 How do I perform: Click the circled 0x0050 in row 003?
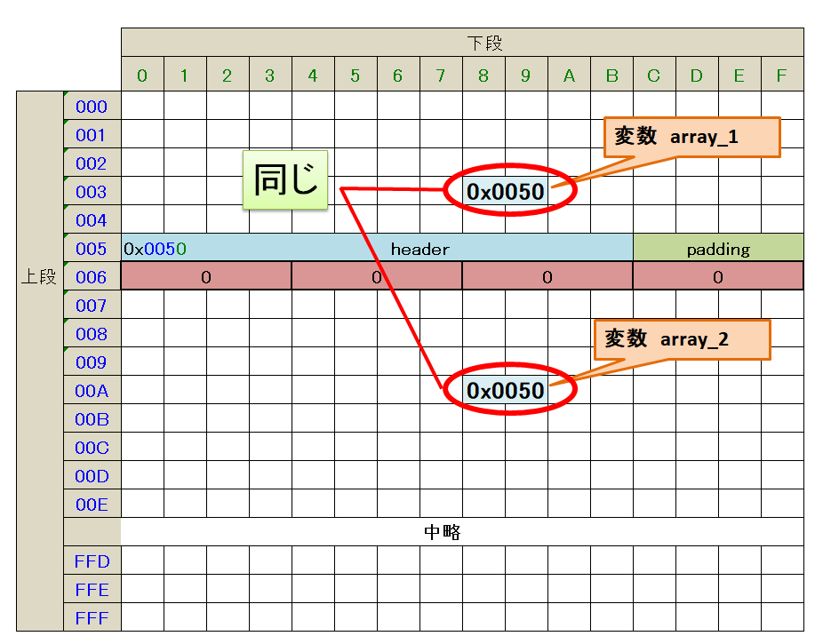tap(506, 191)
